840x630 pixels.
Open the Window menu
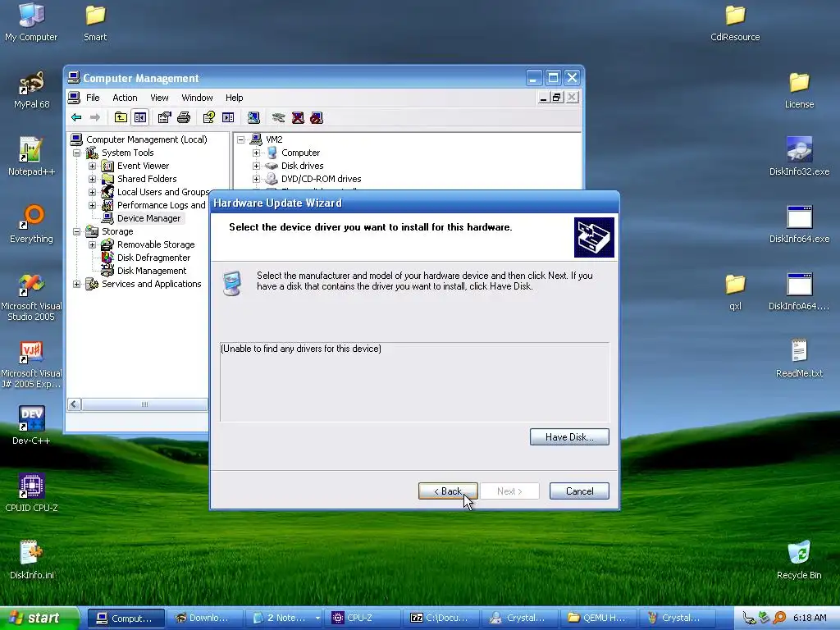pos(197,98)
